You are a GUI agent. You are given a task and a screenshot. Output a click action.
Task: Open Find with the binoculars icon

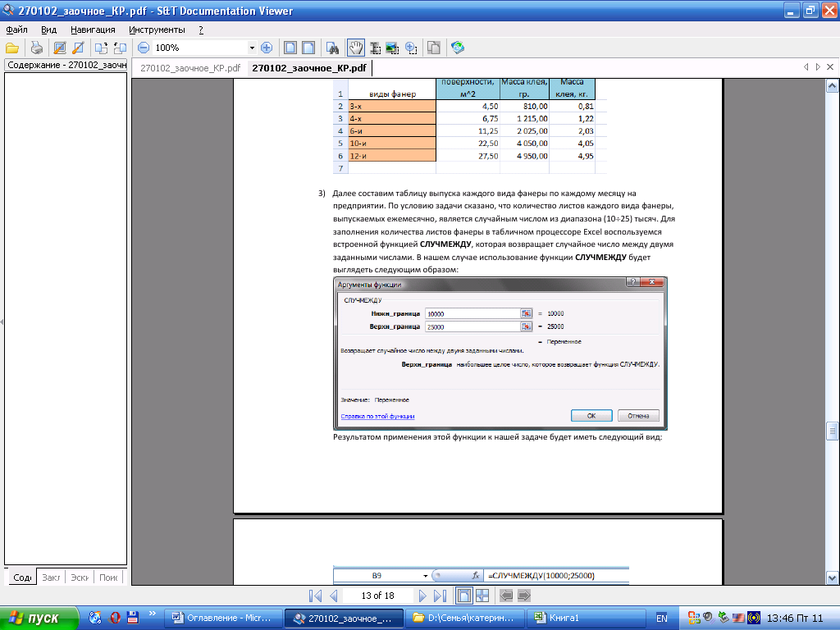coord(333,48)
